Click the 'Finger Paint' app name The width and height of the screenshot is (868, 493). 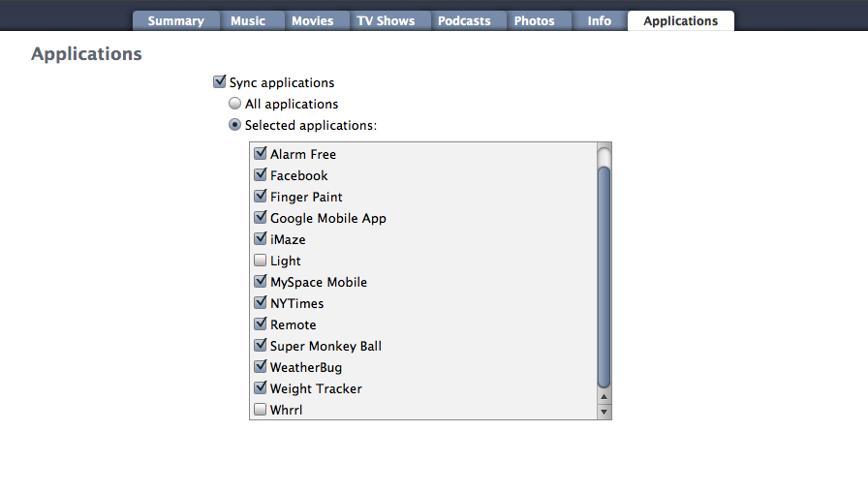pyautogui.click(x=306, y=197)
